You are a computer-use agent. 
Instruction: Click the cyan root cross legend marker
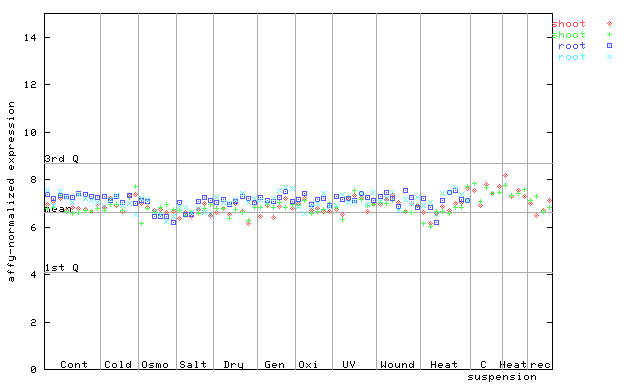(609, 57)
